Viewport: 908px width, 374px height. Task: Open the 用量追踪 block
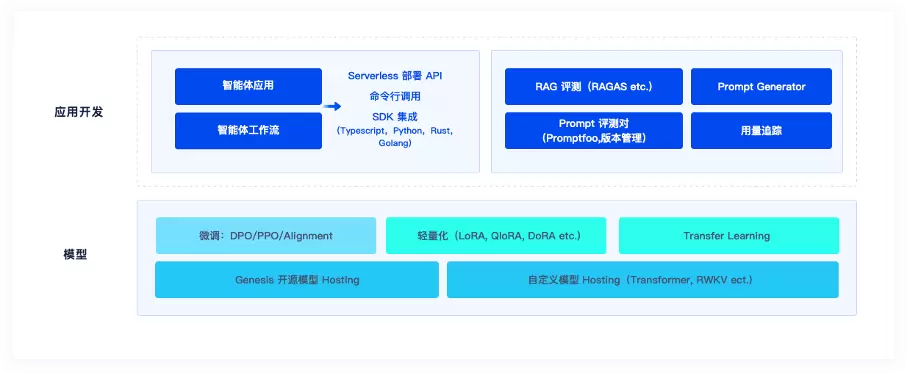(x=761, y=131)
